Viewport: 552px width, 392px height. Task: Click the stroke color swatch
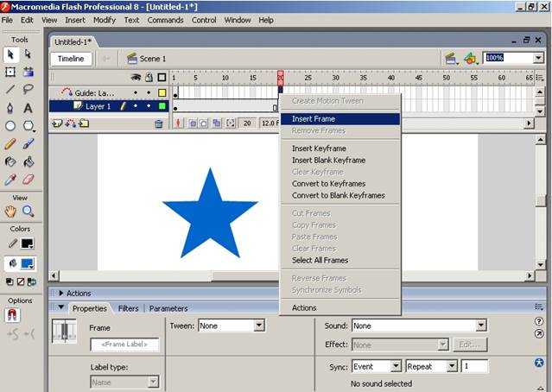pyautogui.click(x=27, y=243)
